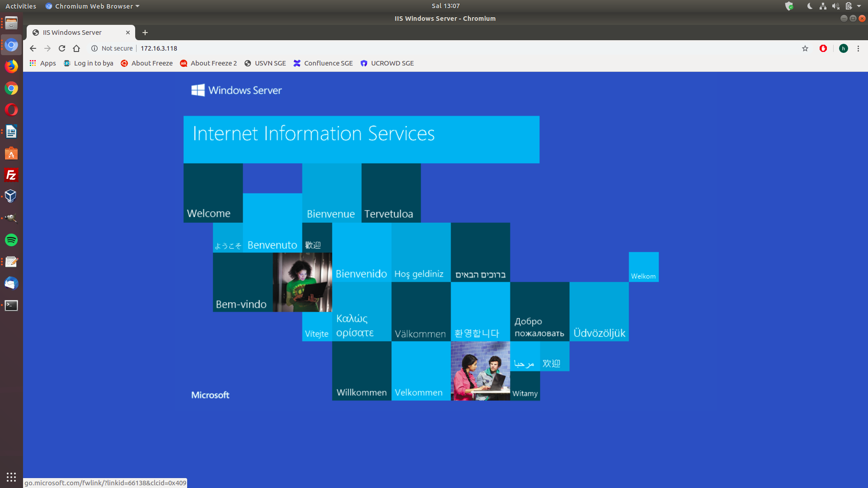Open the About Freeze bookmark

click(x=146, y=63)
